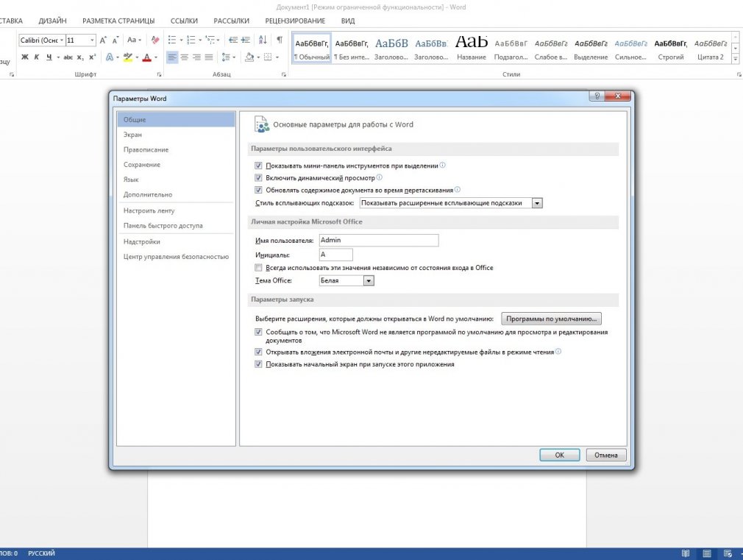Switch to Read Mode in the status bar
Viewport: 743px width, 560px height.
(x=685, y=553)
